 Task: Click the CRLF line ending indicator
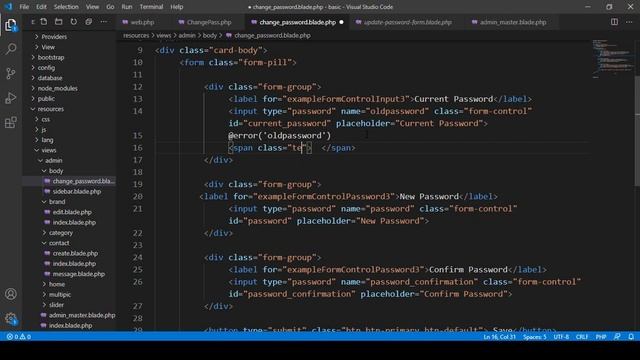point(582,337)
